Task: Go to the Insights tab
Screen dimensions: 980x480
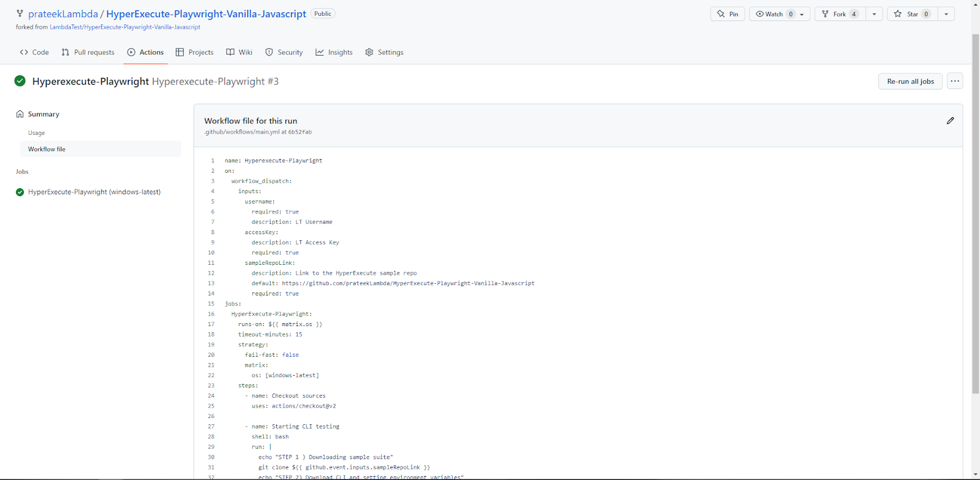Action: pos(334,52)
